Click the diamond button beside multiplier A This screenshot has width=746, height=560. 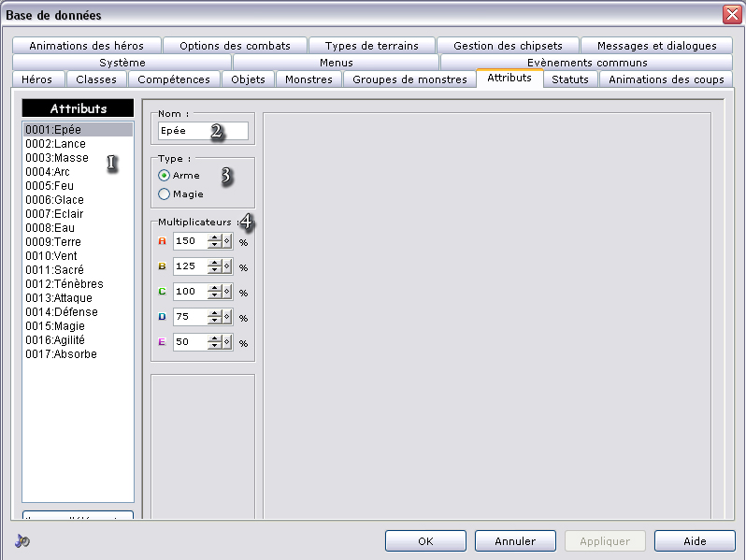click(227, 241)
